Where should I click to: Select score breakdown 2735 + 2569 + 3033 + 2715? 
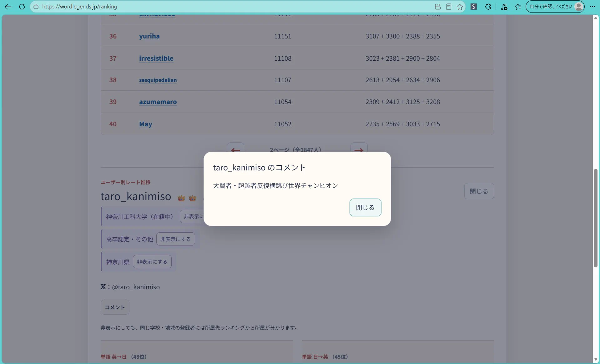pyautogui.click(x=403, y=124)
